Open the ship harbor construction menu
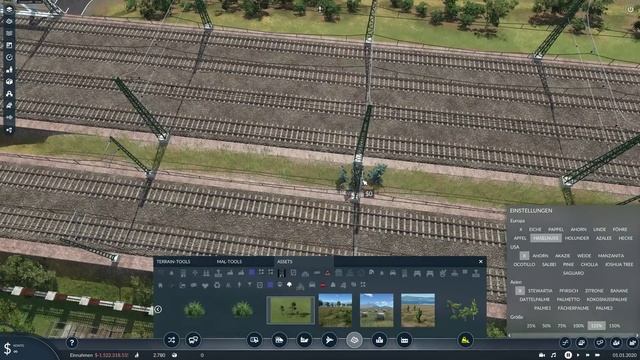The height and width of the screenshot is (360, 640). (x=304, y=340)
